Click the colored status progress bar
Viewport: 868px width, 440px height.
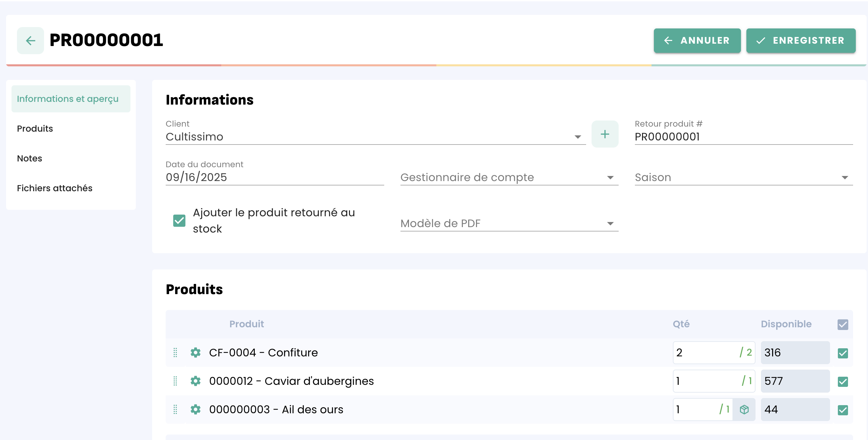coord(436,65)
